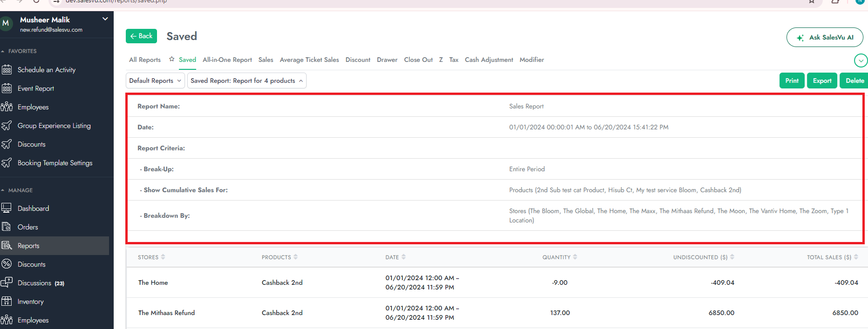Open the Cash Adjustment tab
This screenshot has height=329, width=868.
click(x=489, y=60)
